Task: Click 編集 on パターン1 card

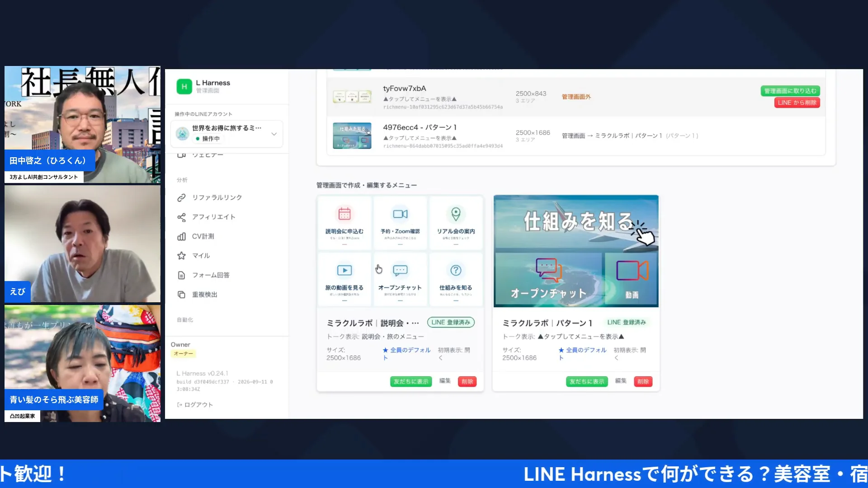Action: point(621,381)
